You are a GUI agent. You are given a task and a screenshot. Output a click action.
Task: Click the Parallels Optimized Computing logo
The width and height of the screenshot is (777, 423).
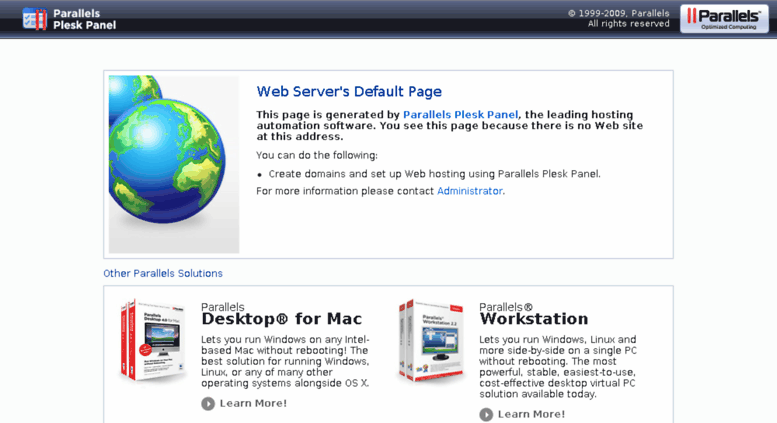(x=724, y=19)
